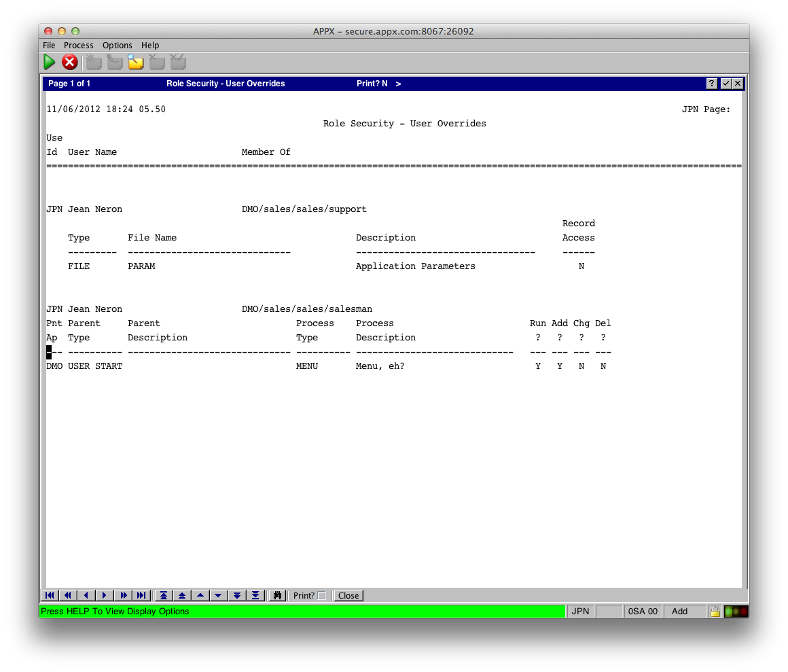Toggle the Print? checkbox
Screen dimensions: 788x672
click(x=321, y=596)
